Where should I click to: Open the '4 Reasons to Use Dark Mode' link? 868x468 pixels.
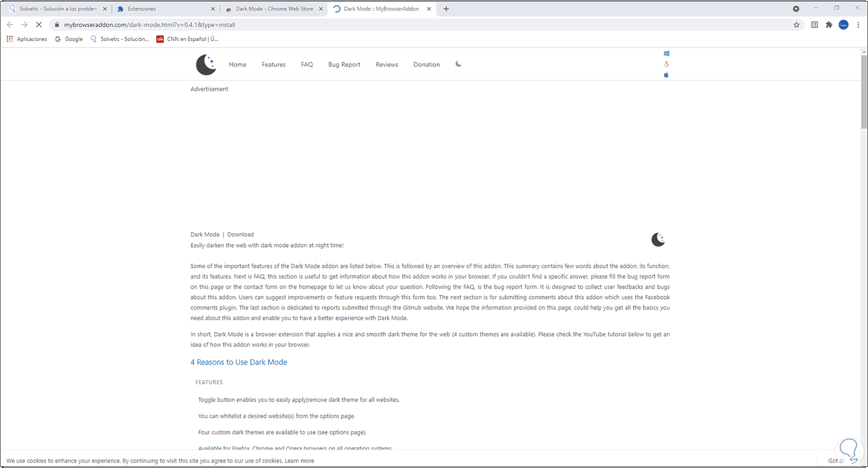(239, 362)
